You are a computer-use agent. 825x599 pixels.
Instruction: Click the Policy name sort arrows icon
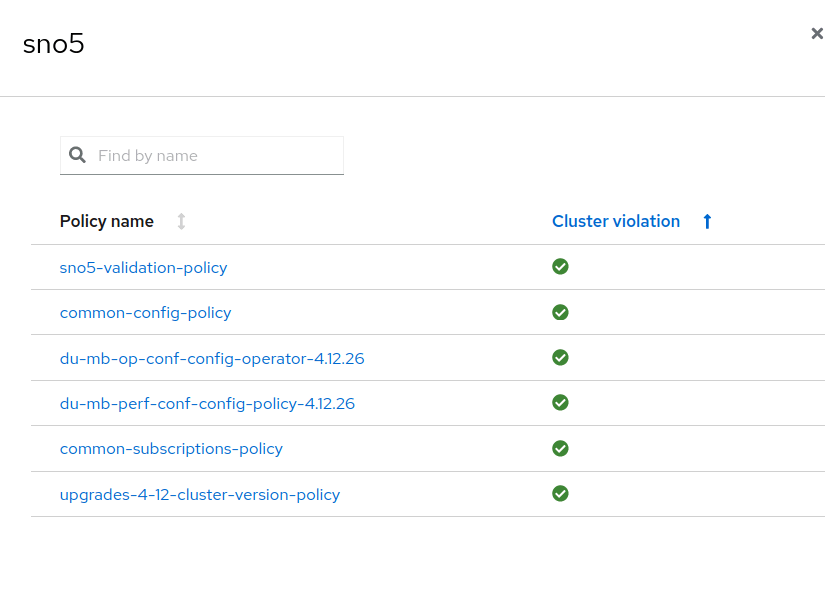(181, 221)
